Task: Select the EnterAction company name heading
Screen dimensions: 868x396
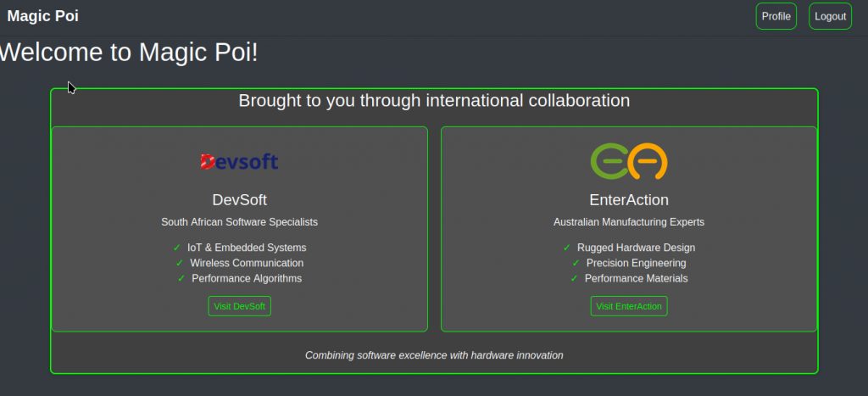Action: 629,200
